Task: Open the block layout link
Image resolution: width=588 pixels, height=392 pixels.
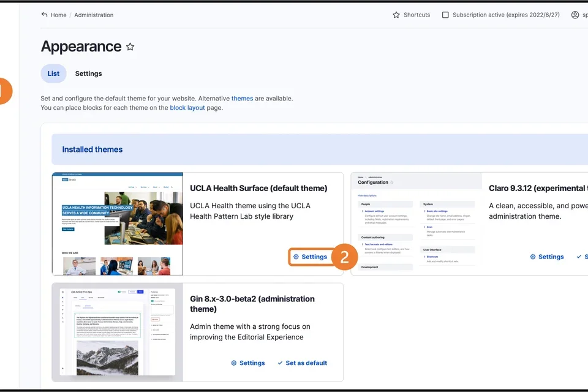Action: [x=187, y=108]
